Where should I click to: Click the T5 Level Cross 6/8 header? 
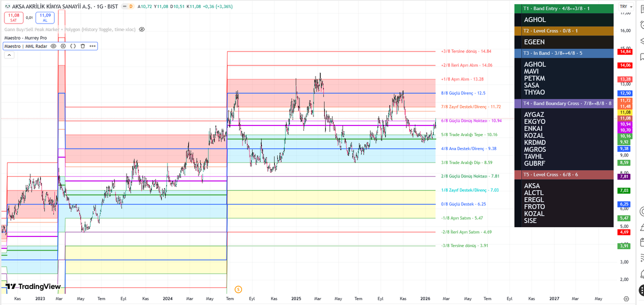[564, 175]
